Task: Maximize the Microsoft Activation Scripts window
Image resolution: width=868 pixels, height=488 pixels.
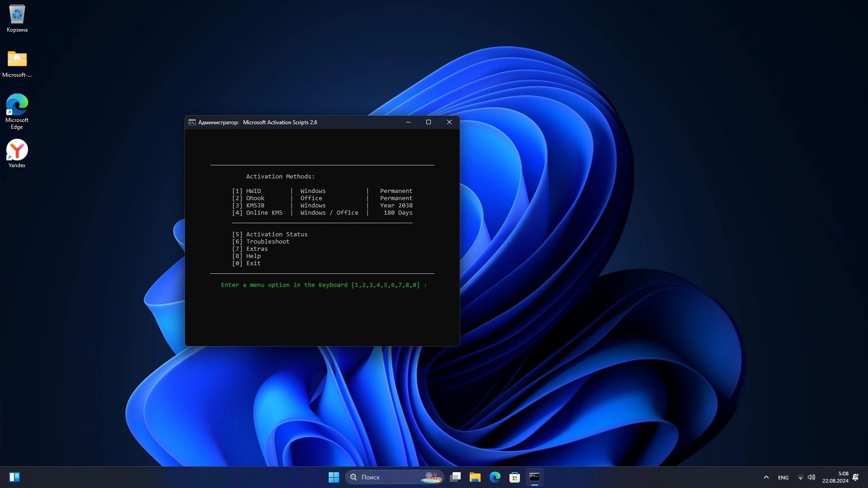Action: click(429, 122)
